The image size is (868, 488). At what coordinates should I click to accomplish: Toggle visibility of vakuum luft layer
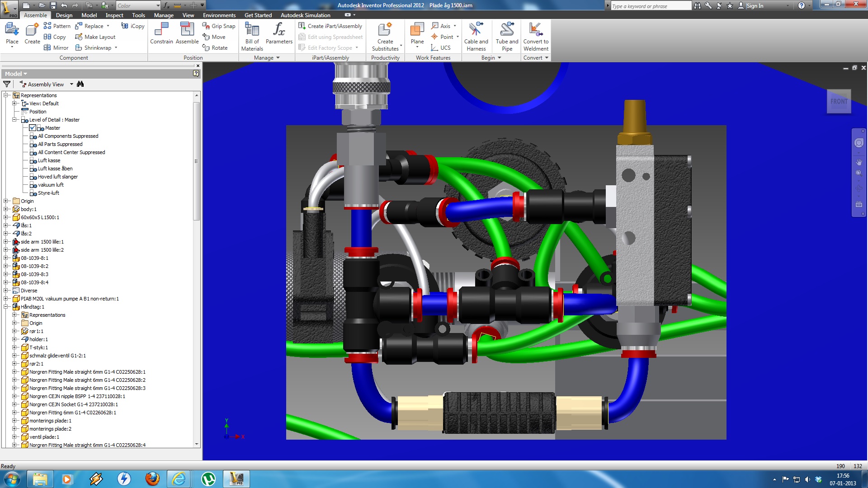(x=31, y=185)
